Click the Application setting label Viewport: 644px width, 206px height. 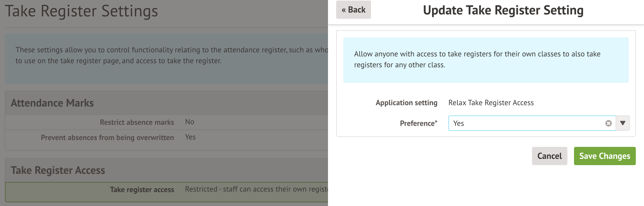click(406, 103)
